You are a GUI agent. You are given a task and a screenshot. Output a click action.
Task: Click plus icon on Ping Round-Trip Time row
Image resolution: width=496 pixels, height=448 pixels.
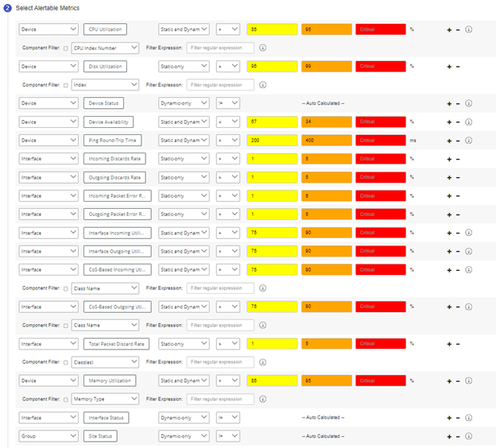tap(449, 141)
